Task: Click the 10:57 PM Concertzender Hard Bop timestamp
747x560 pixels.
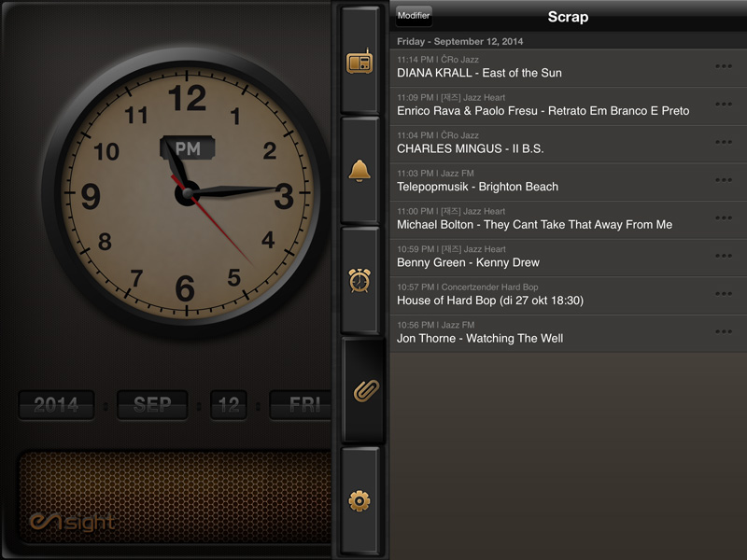Action: (x=468, y=287)
